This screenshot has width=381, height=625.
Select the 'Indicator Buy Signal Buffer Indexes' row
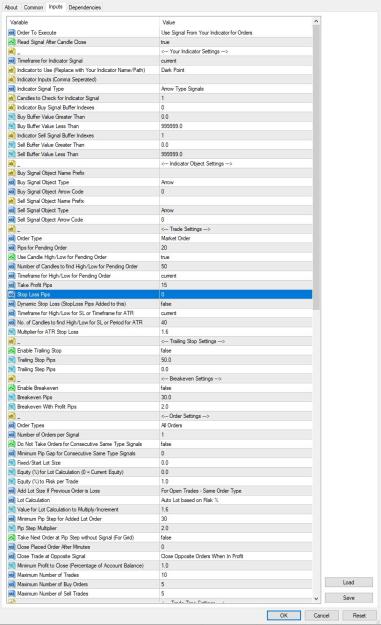160,108
